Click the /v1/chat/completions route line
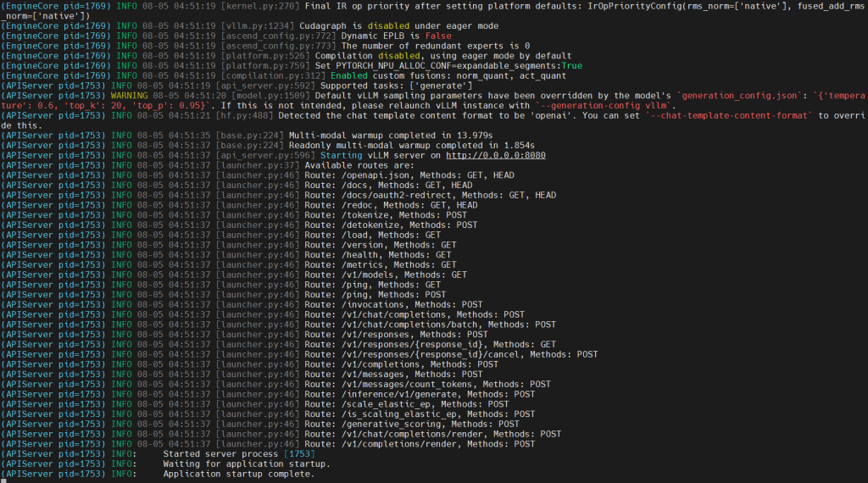 click(x=263, y=315)
